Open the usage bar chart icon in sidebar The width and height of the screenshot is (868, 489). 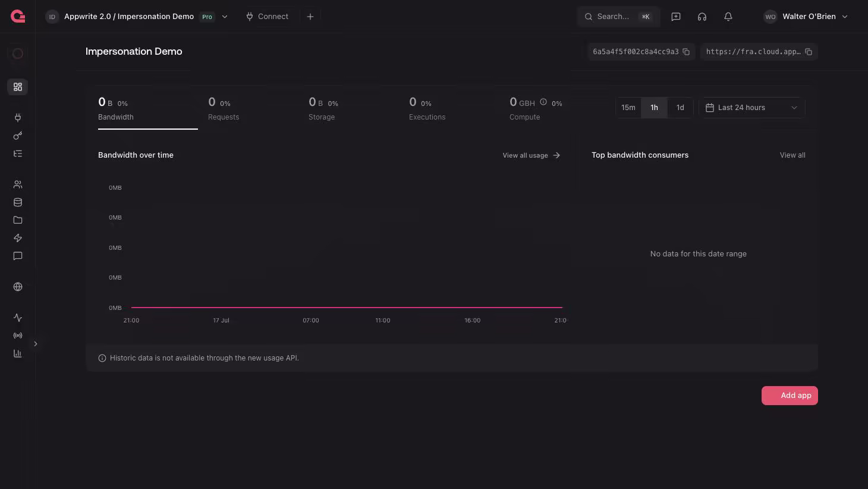point(18,353)
